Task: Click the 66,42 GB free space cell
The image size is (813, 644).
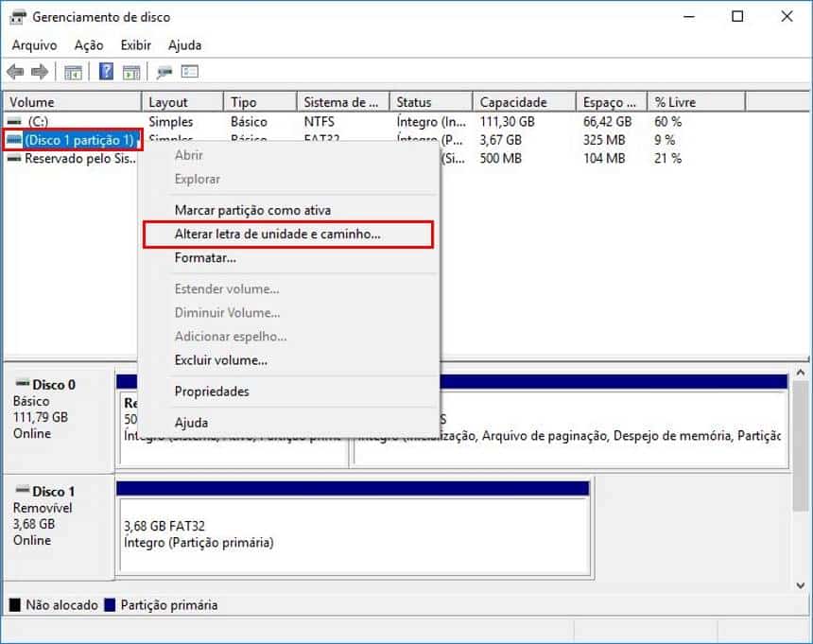Action: (x=607, y=121)
